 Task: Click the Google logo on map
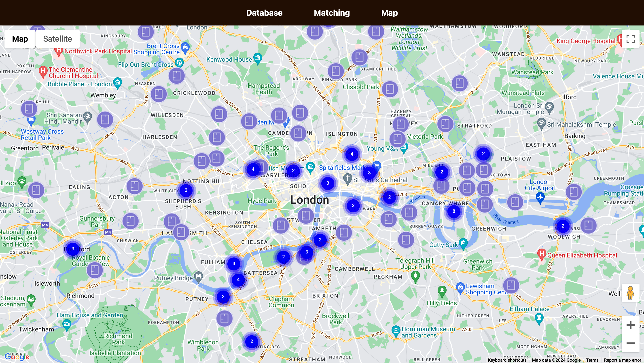(x=17, y=357)
